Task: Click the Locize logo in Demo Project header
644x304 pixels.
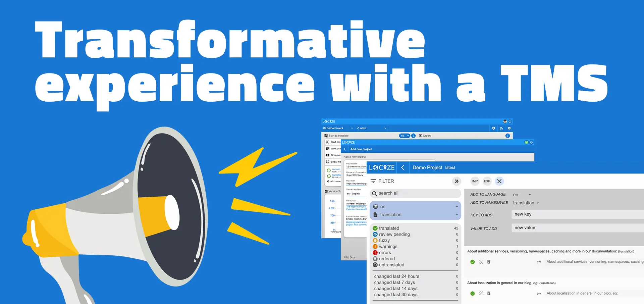Action: (382, 167)
